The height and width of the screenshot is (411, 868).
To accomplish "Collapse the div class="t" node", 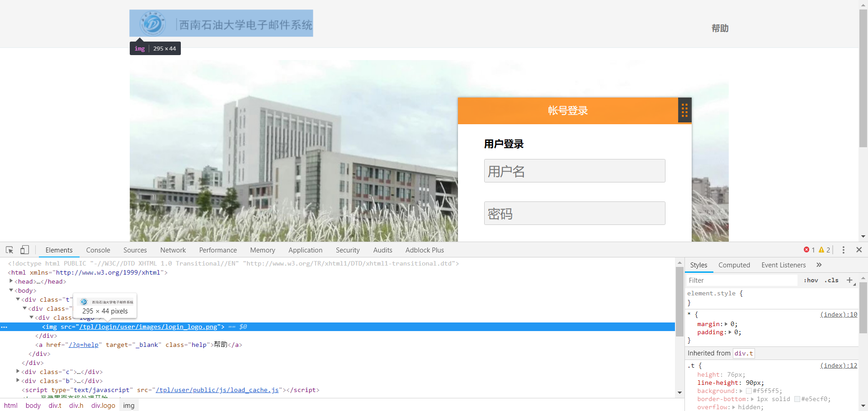I will (18, 299).
